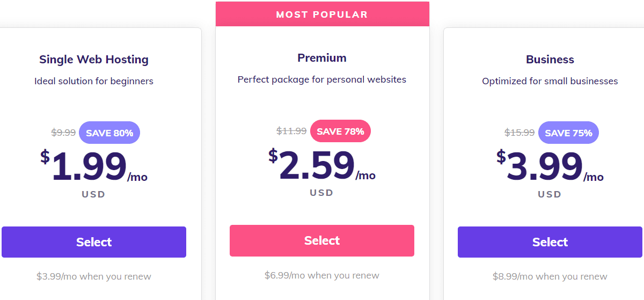Click 'Ideal solution for beginners' text
Image resolution: width=644 pixels, height=300 pixels.
tap(94, 82)
